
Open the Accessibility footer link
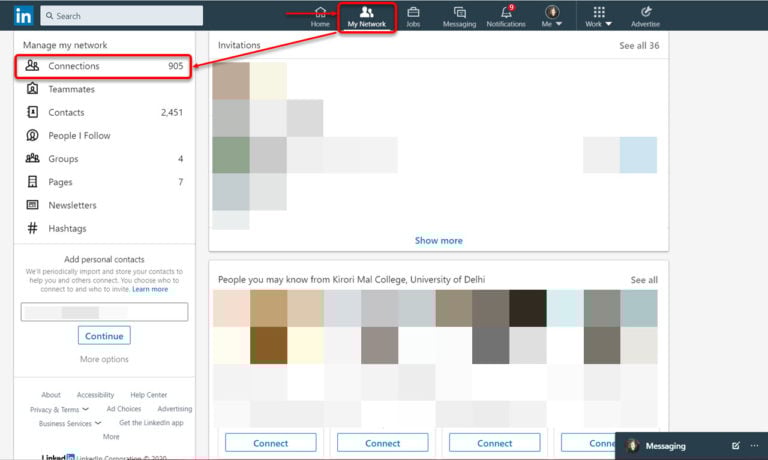click(96, 395)
